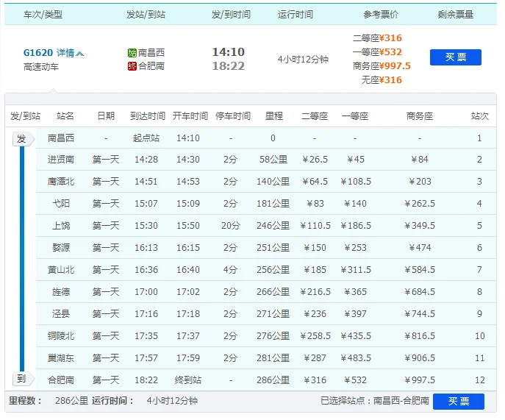Click 铜陵北 station row name

point(61,336)
